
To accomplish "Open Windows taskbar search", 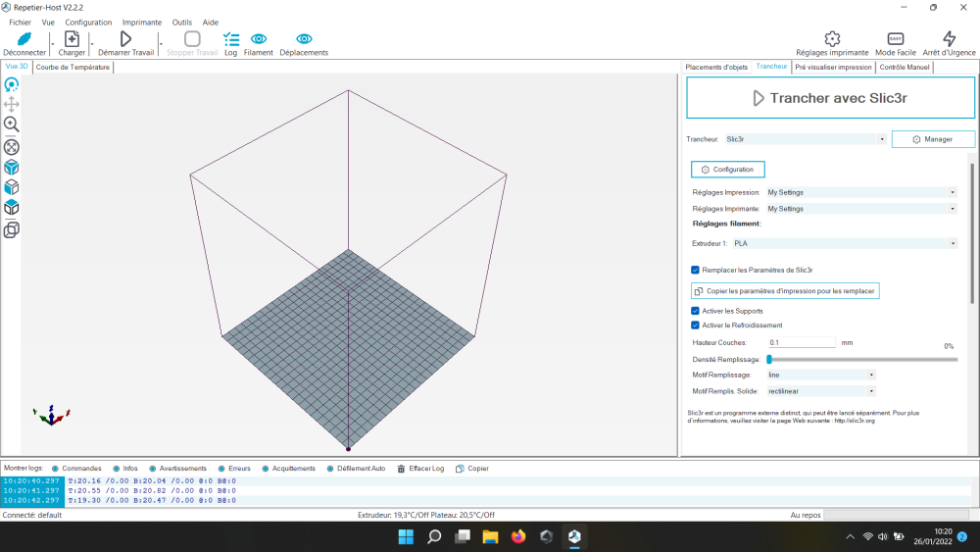I will point(434,536).
